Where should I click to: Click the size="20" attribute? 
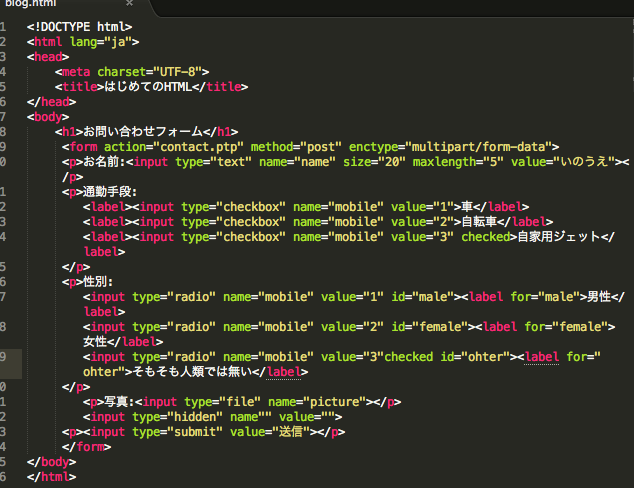(x=374, y=162)
